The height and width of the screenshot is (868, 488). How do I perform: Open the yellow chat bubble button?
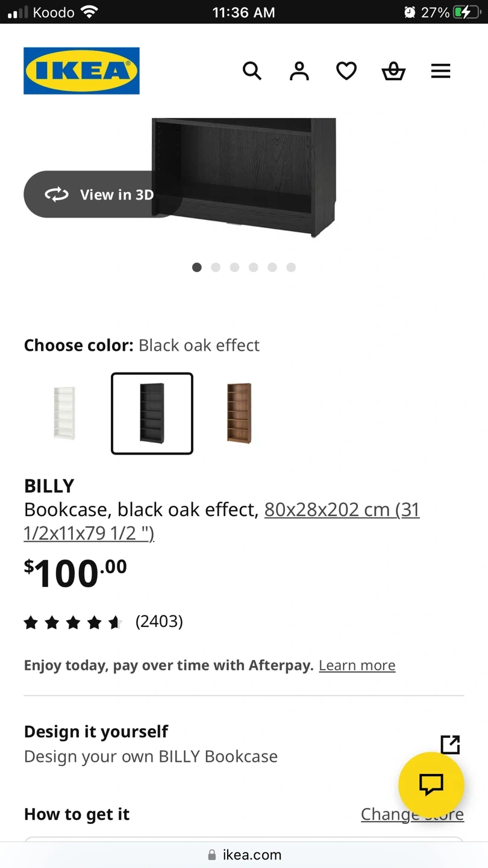click(x=431, y=784)
